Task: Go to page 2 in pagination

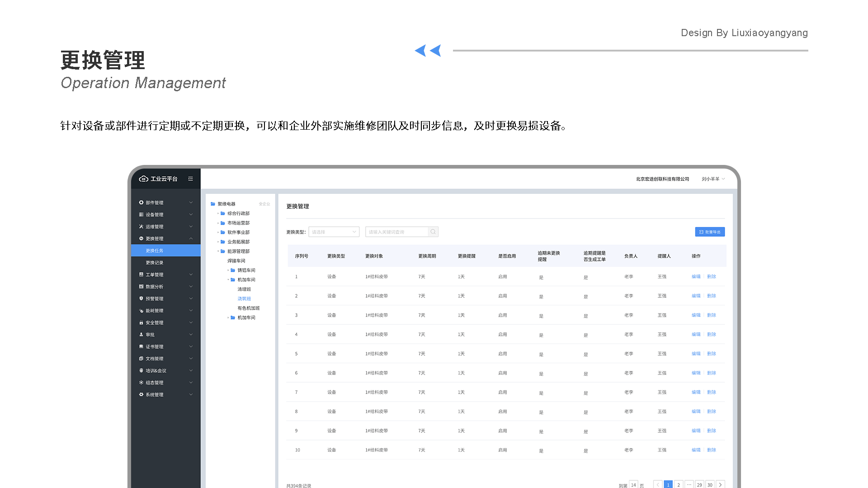Action: click(679, 485)
